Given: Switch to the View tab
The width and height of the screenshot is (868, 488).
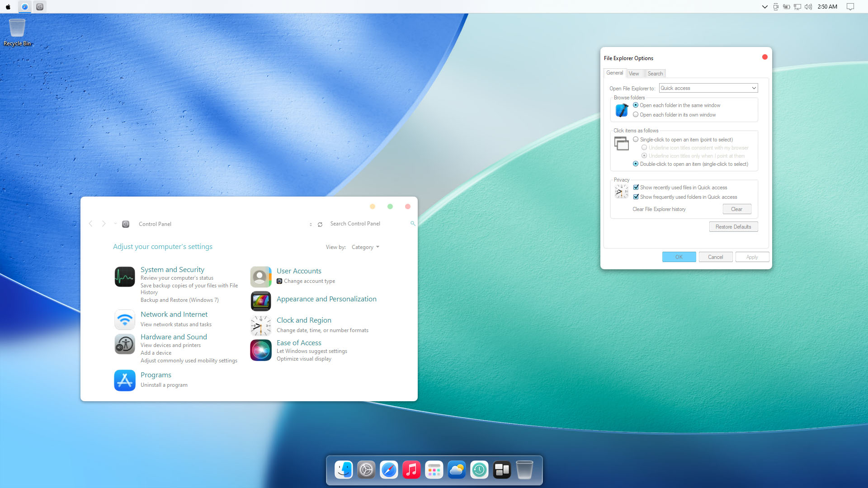Looking at the screenshot, I should pyautogui.click(x=634, y=73).
